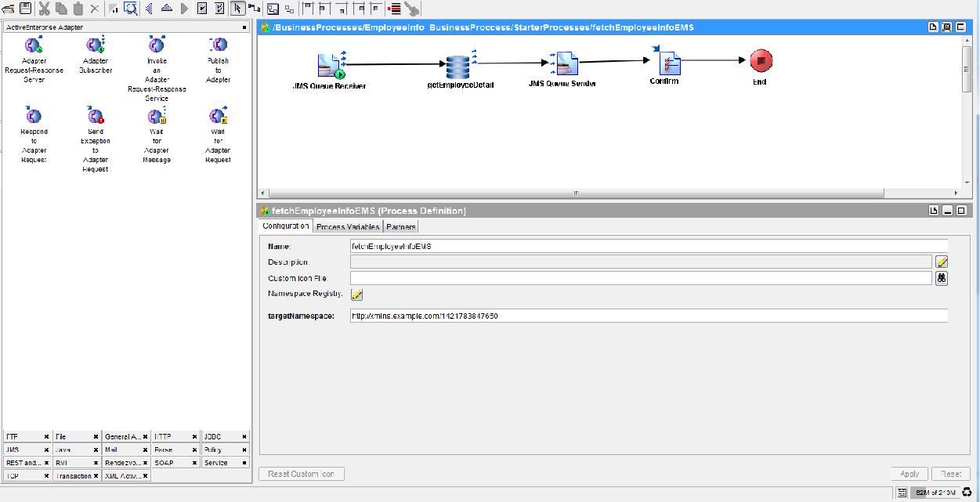Click the Cut scissors toolbar icon
The image size is (980, 502).
(44, 9)
